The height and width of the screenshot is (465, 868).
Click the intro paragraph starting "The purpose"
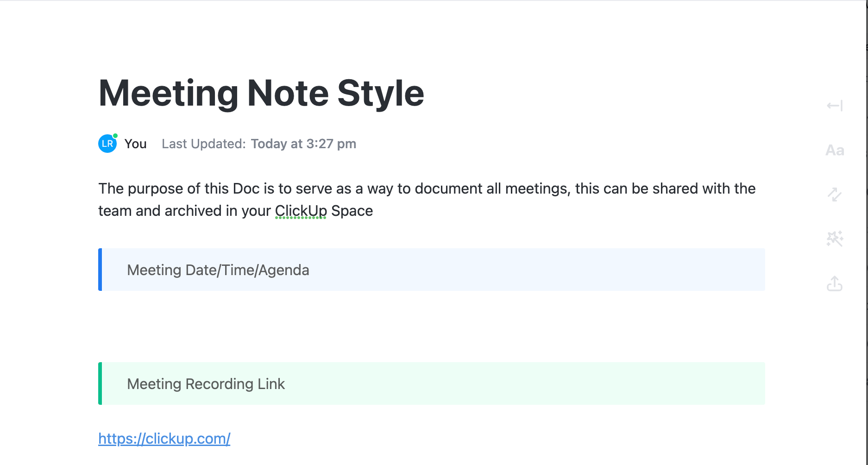426,189
